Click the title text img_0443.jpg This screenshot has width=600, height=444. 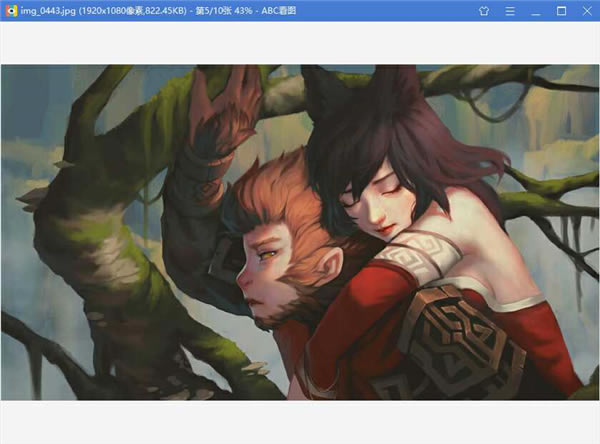click(48, 11)
